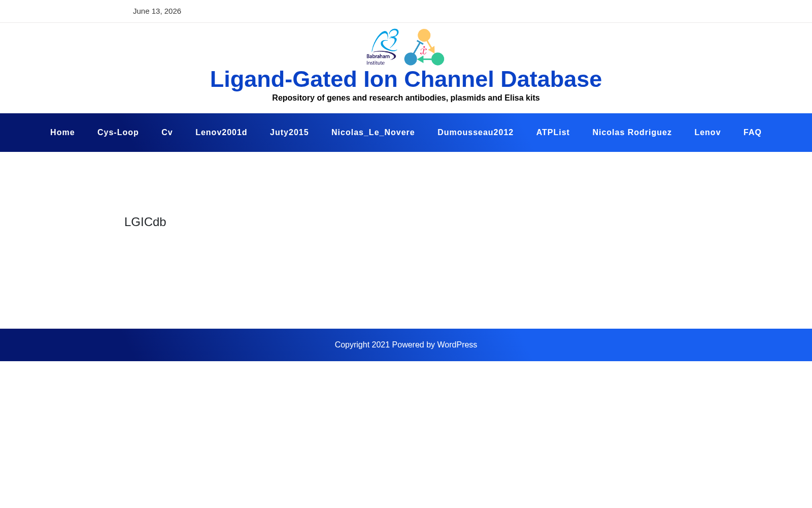Image resolution: width=812 pixels, height=508 pixels.
Task: Open the Nicolas Rodriguez menu item
Action: pos(632,133)
